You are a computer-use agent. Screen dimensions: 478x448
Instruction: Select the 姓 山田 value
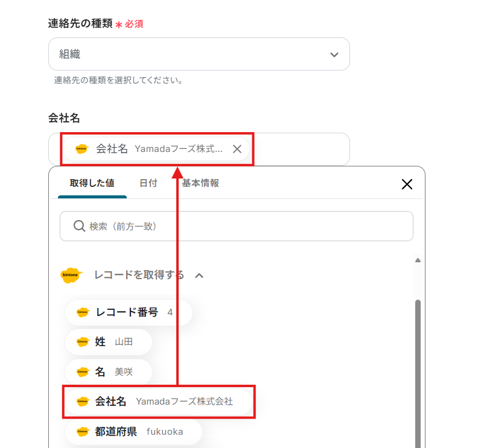click(109, 342)
